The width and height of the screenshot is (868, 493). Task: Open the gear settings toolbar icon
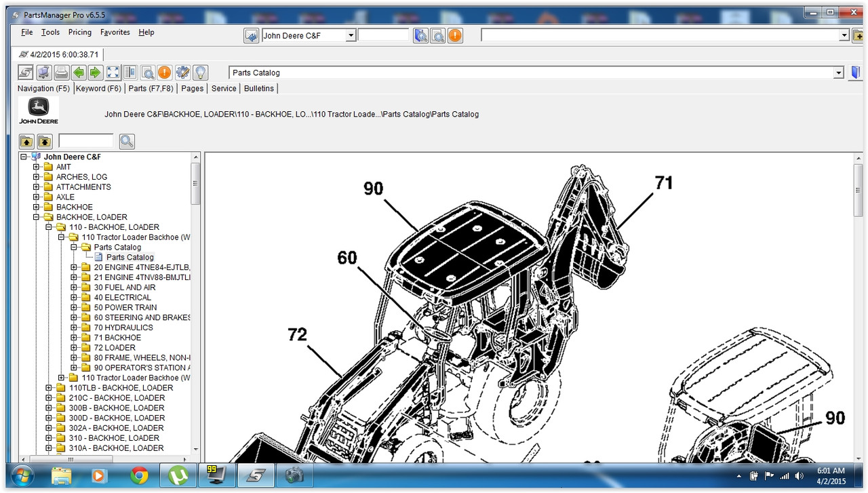[182, 73]
